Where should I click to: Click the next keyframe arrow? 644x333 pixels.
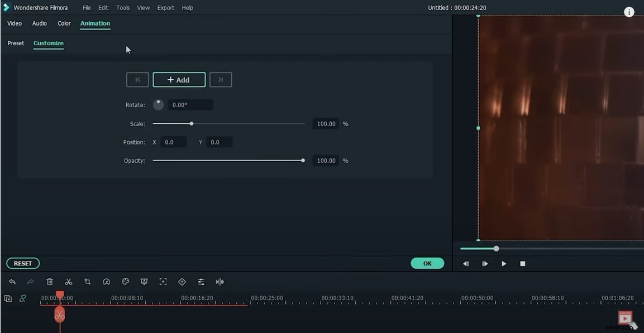pos(221,79)
